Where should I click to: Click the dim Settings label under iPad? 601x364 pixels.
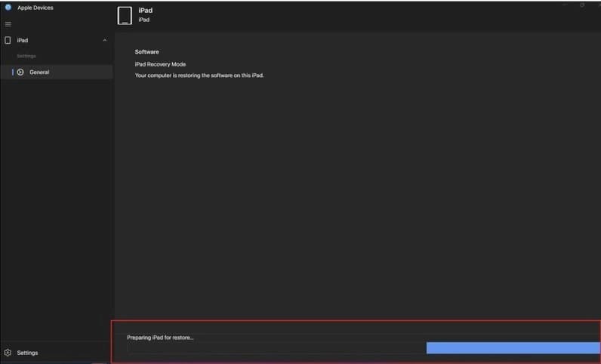(x=26, y=56)
